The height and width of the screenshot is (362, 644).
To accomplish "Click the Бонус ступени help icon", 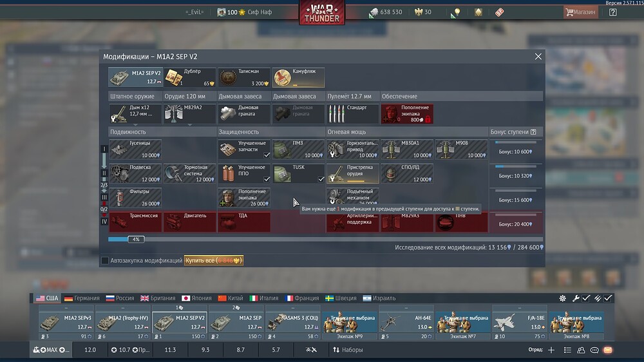I will pos(533,132).
